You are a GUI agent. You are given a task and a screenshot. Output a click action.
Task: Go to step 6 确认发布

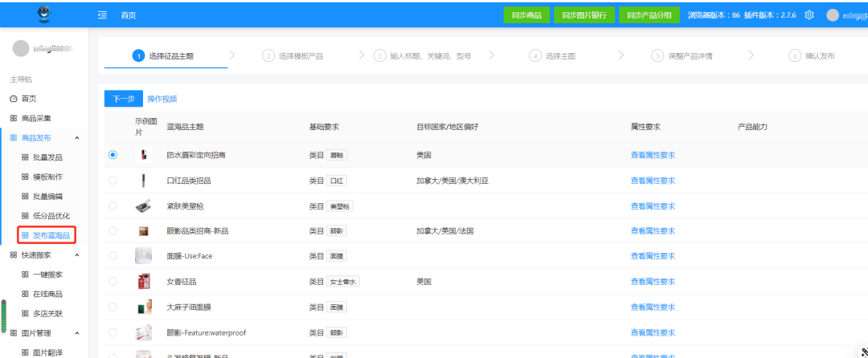tap(812, 56)
